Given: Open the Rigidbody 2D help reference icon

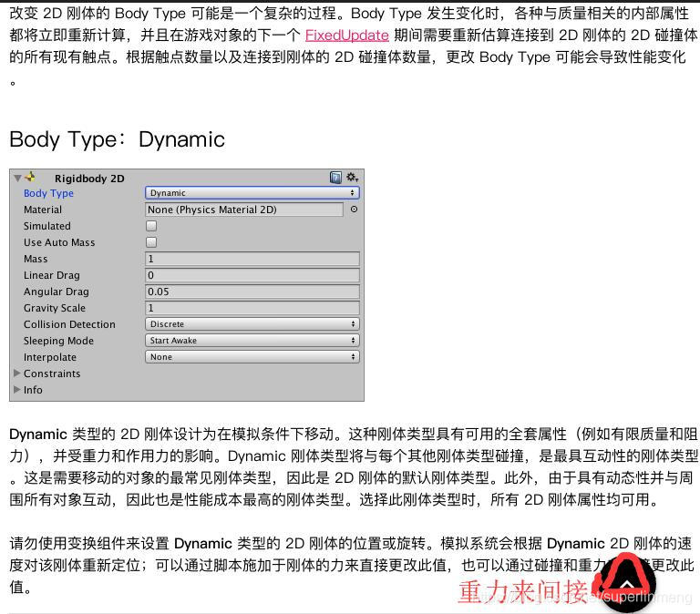Looking at the screenshot, I should [335, 178].
